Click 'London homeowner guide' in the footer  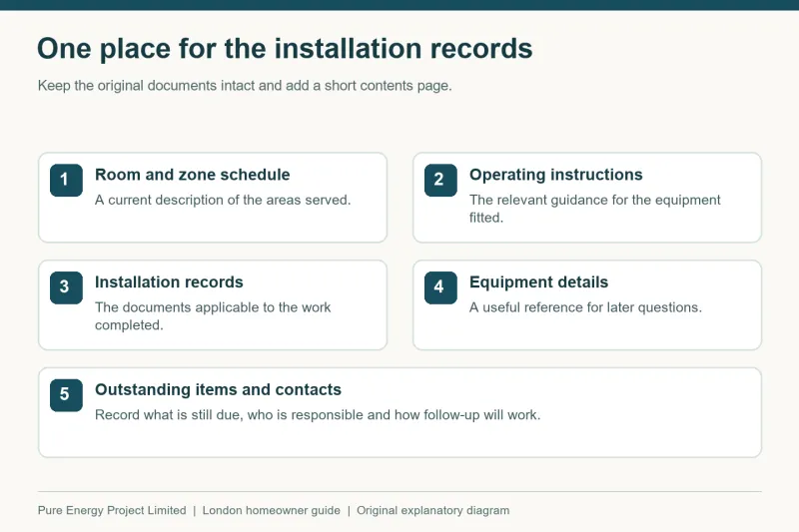coord(271,511)
